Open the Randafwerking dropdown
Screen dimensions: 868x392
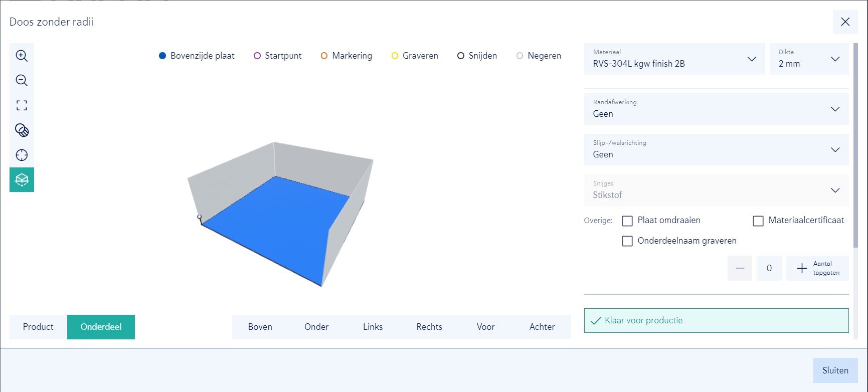[x=716, y=109]
